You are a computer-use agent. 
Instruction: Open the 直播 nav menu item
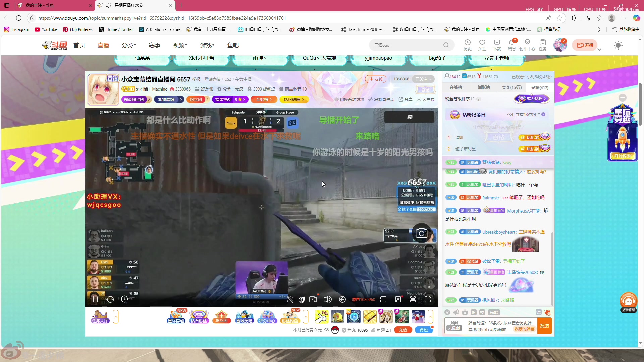103,45
